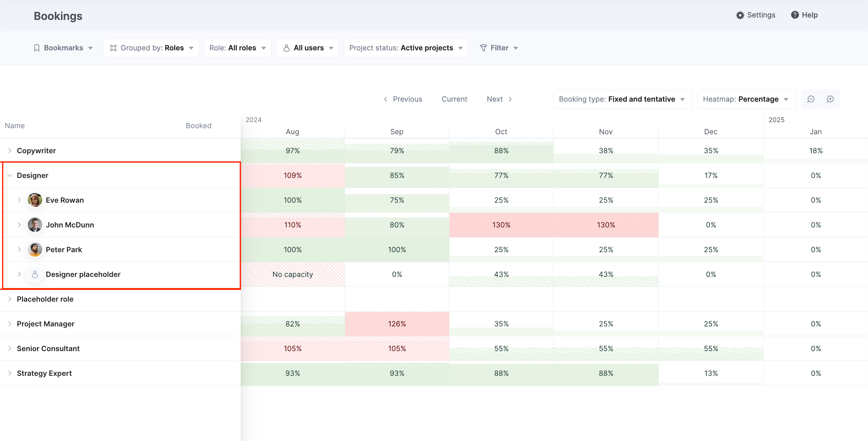Open the Heatmap Percentage dropdown
This screenshot has height=441, width=868.
pyautogui.click(x=746, y=99)
